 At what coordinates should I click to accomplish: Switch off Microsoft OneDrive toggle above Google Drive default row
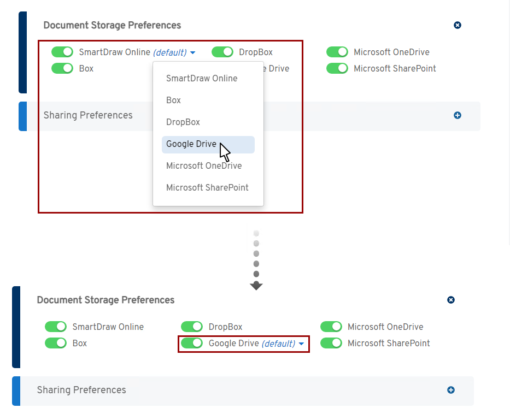(331, 327)
